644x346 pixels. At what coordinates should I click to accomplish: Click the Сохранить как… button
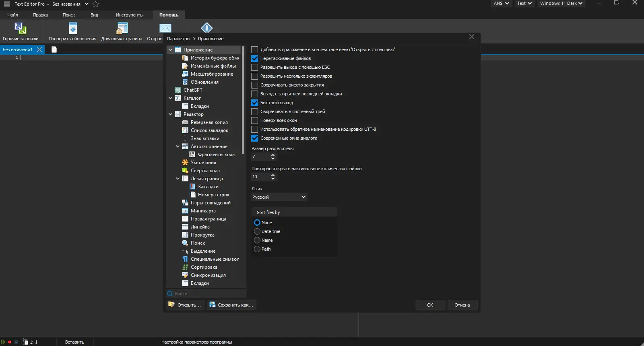click(x=231, y=305)
